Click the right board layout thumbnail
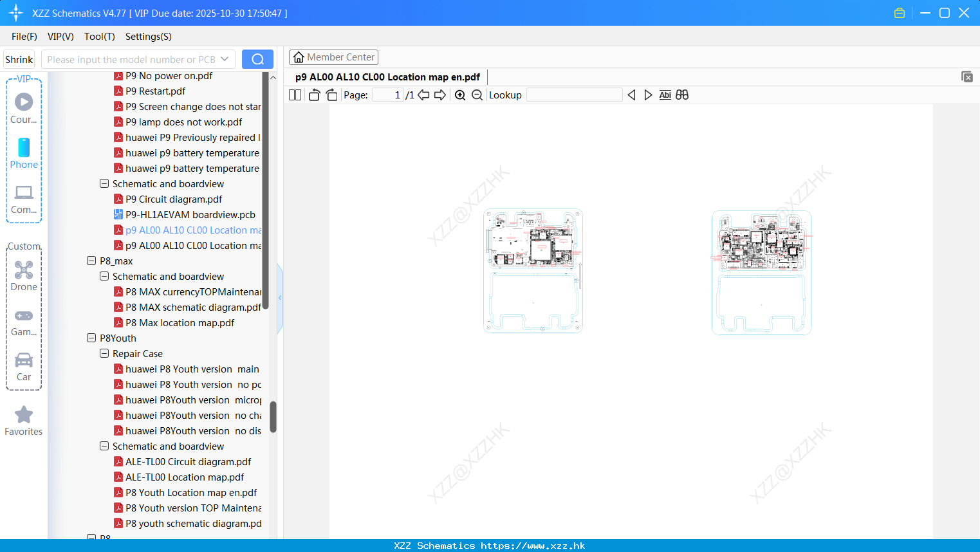The width and height of the screenshot is (980, 552). [761, 273]
